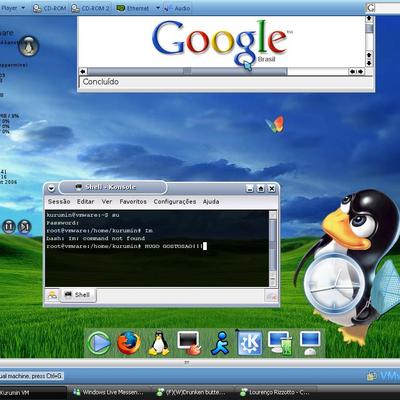Open the Editar menu in Konsole
400x400 pixels.
click(x=86, y=202)
